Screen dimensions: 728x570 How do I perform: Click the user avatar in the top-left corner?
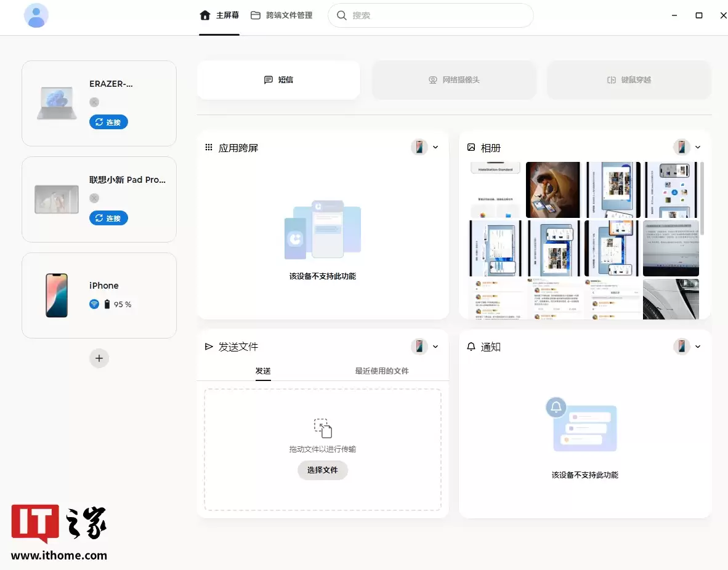tap(36, 15)
